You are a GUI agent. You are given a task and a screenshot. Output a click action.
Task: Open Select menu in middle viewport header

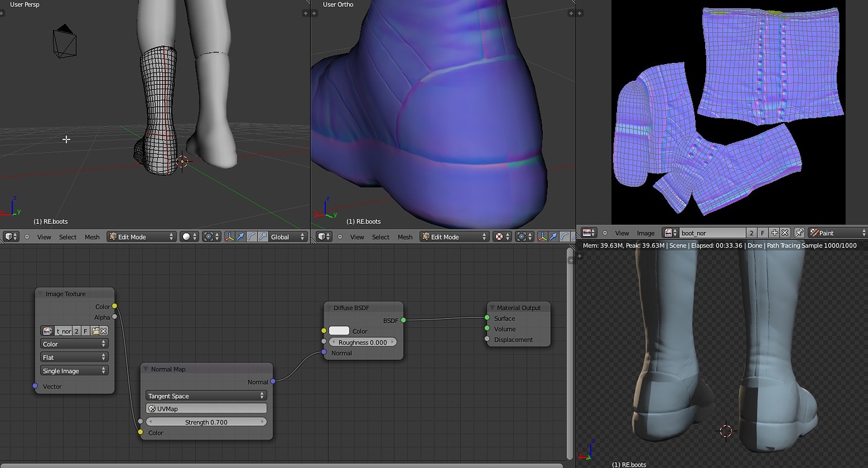click(381, 237)
